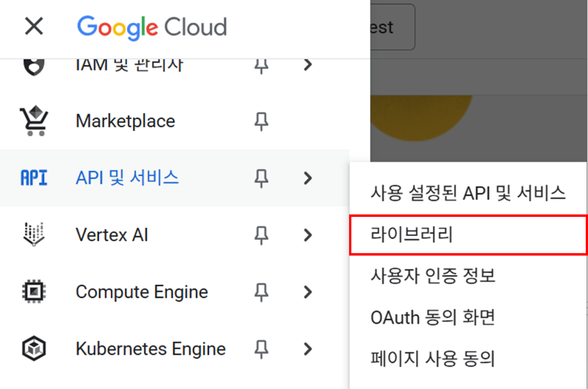
Task: Click the Kubernetes Engine cube icon
Action: [34, 349]
